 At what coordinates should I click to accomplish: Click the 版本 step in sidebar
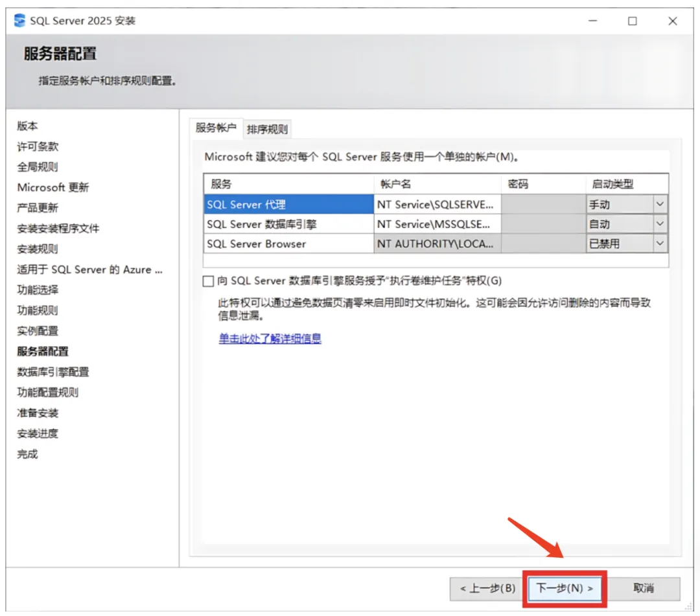coord(27,126)
